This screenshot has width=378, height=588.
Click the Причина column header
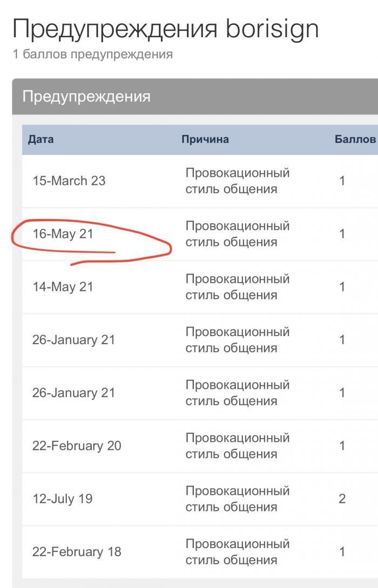point(205,140)
